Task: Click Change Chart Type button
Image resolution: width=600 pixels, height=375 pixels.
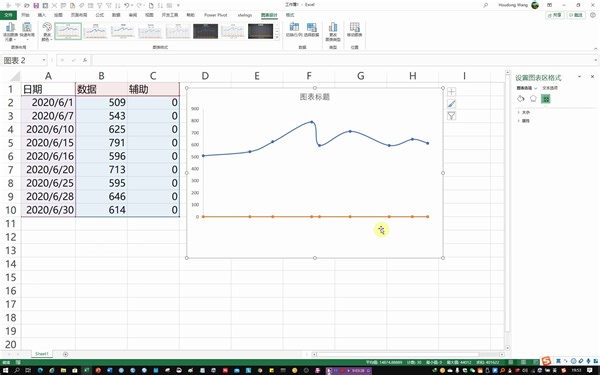Action: point(333,31)
